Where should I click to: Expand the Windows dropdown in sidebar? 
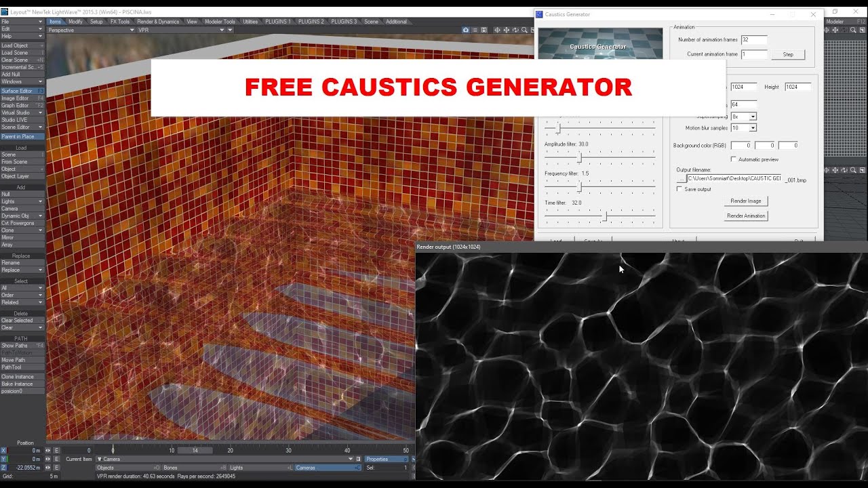click(22, 81)
